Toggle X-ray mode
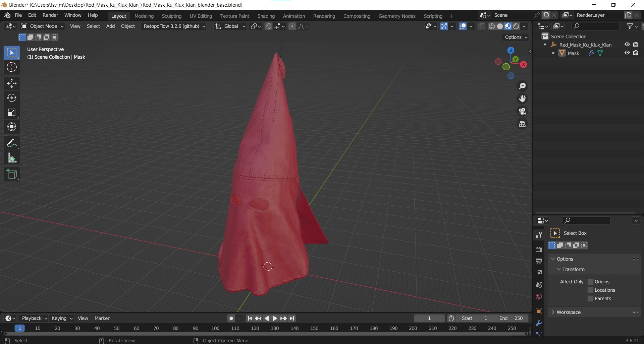 pyautogui.click(x=481, y=26)
